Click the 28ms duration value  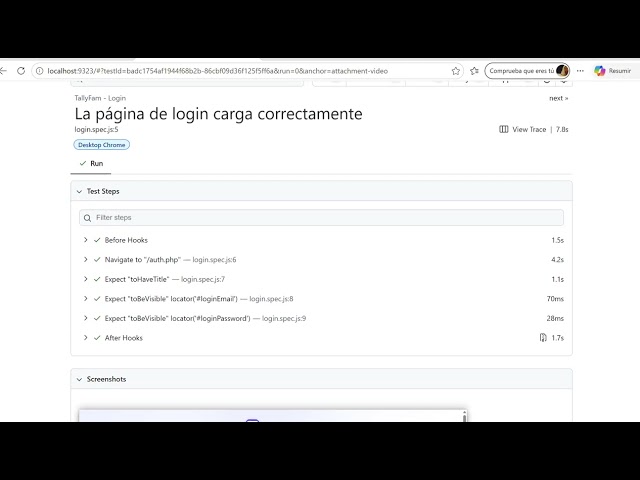555,318
